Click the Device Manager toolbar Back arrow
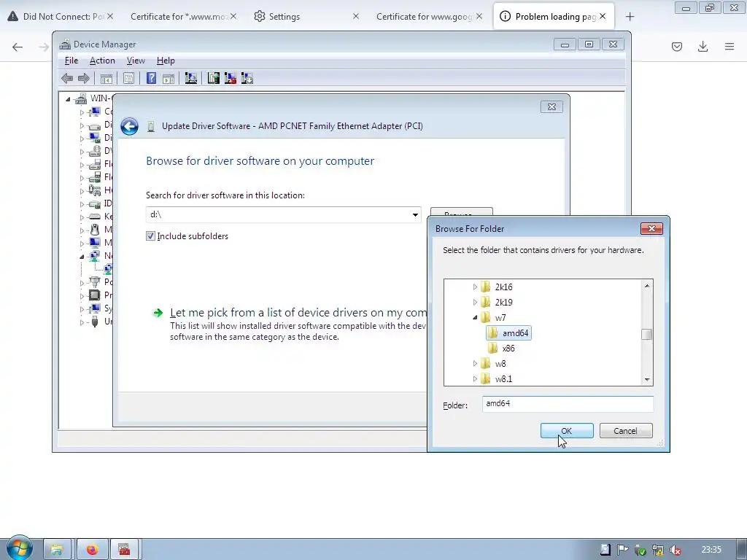 [x=67, y=78]
